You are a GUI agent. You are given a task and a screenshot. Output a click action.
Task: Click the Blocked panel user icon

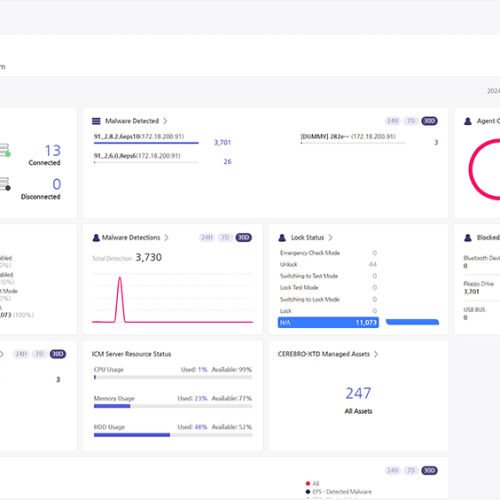(468, 238)
